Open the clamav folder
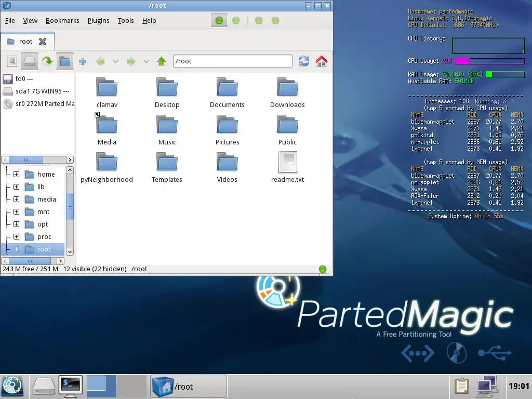The width and height of the screenshot is (532, 399). (x=107, y=92)
